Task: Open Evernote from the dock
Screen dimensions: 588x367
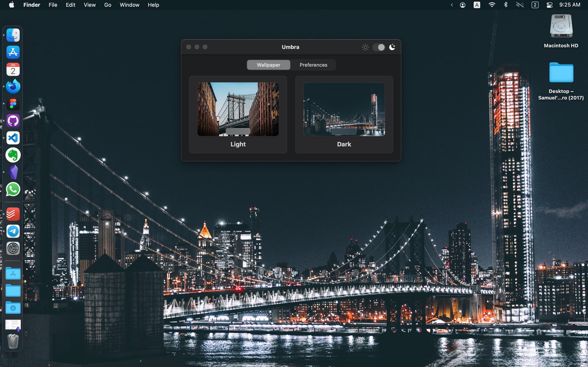Action: point(13,155)
